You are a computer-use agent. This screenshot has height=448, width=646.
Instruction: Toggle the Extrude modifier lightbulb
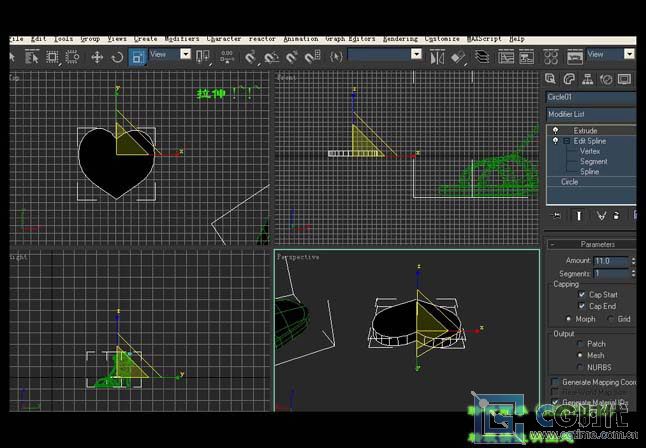click(555, 130)
